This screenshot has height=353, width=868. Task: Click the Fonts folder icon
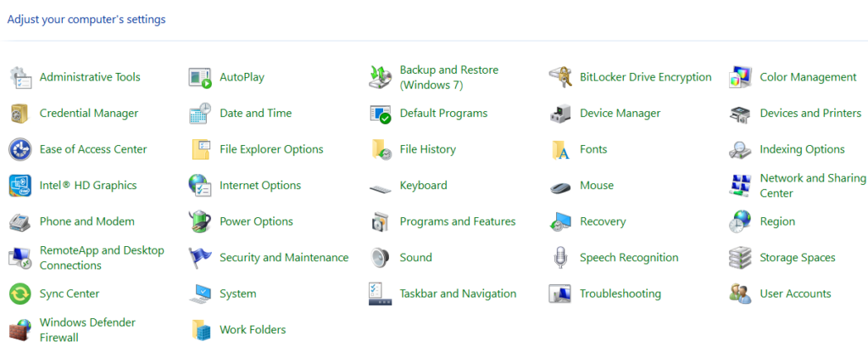(x=560, y=149)
